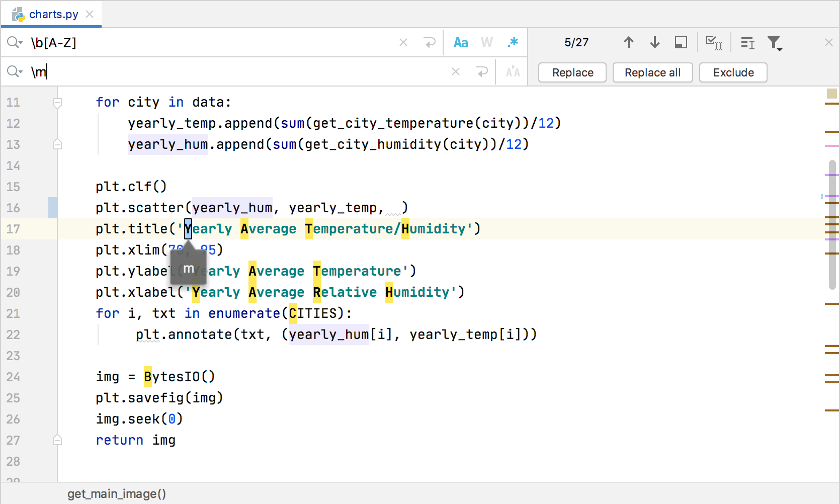The width and height of the screenshot is (840, 504).
Task: Toggle Preserve Case in the replace field
Action: [x=513, y=72]
